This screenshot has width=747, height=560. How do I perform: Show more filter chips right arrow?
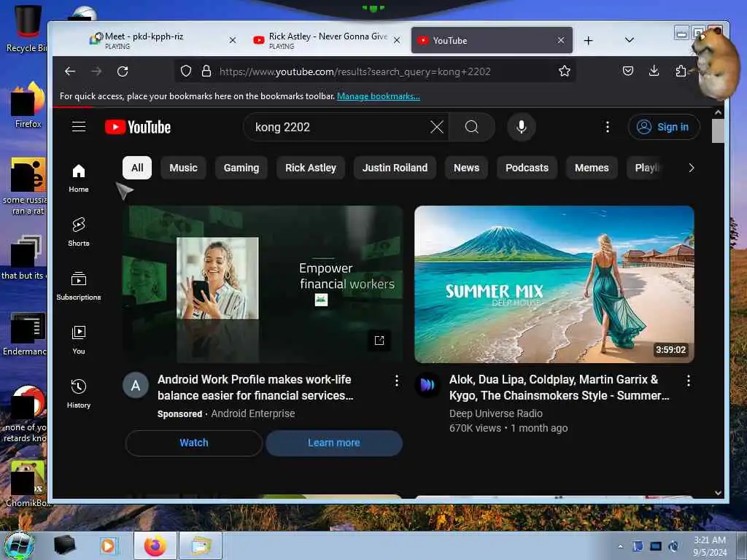click(x=691, y=168)
